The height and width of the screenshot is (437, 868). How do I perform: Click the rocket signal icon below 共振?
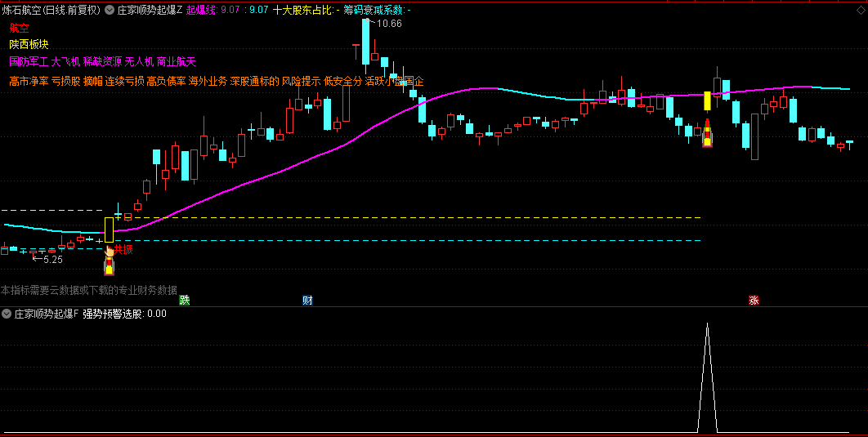pyautogui.click(x=109, y=266)
